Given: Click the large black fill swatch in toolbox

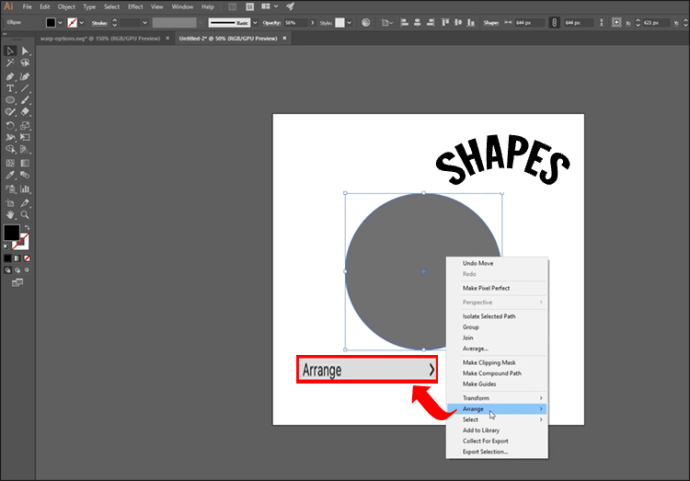Looking at the screenshot, I should (11, 233).
